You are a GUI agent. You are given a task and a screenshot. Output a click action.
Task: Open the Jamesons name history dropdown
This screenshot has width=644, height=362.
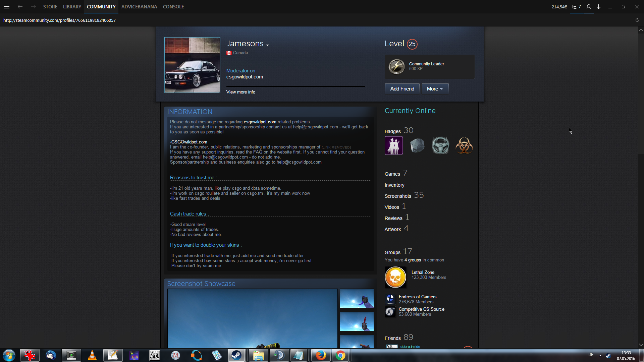[x=267, y=45]
